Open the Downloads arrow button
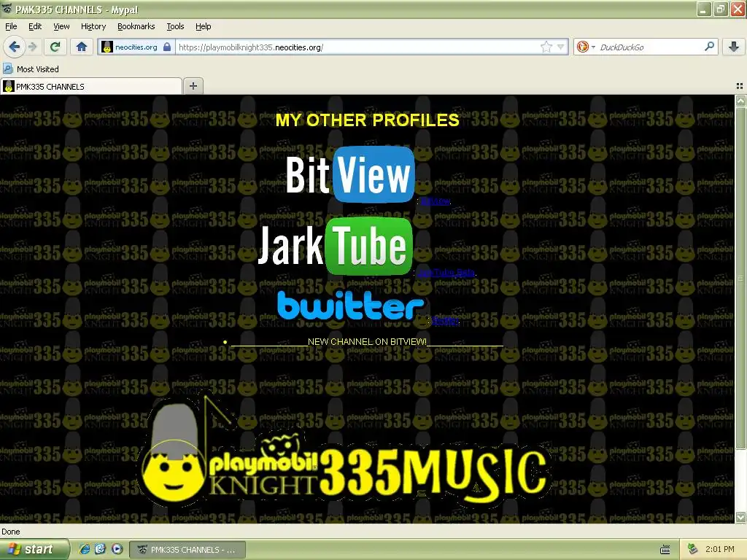 (x=734, y=47)
